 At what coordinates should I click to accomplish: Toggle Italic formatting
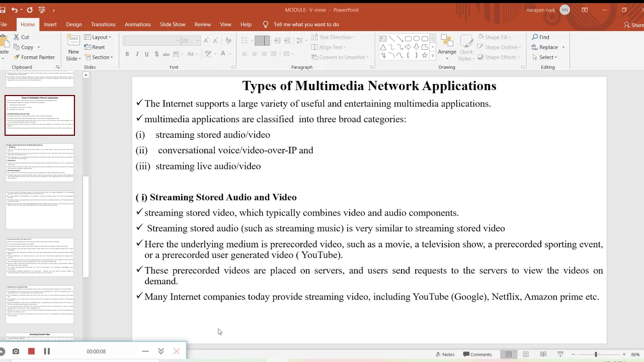click(x=137, y=54)
